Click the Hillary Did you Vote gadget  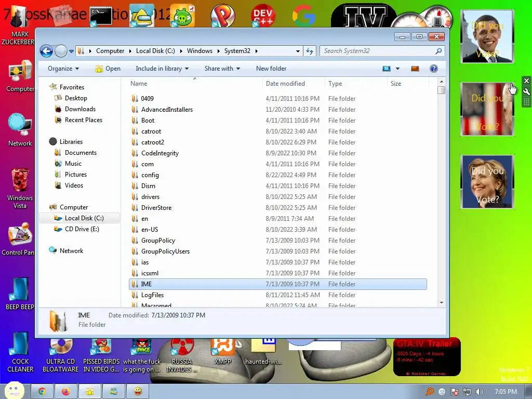coord(487,182)
